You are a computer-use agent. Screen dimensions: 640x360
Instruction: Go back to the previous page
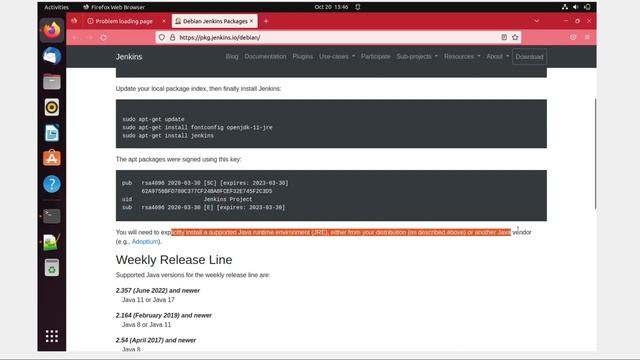click(x=75, y=37)
